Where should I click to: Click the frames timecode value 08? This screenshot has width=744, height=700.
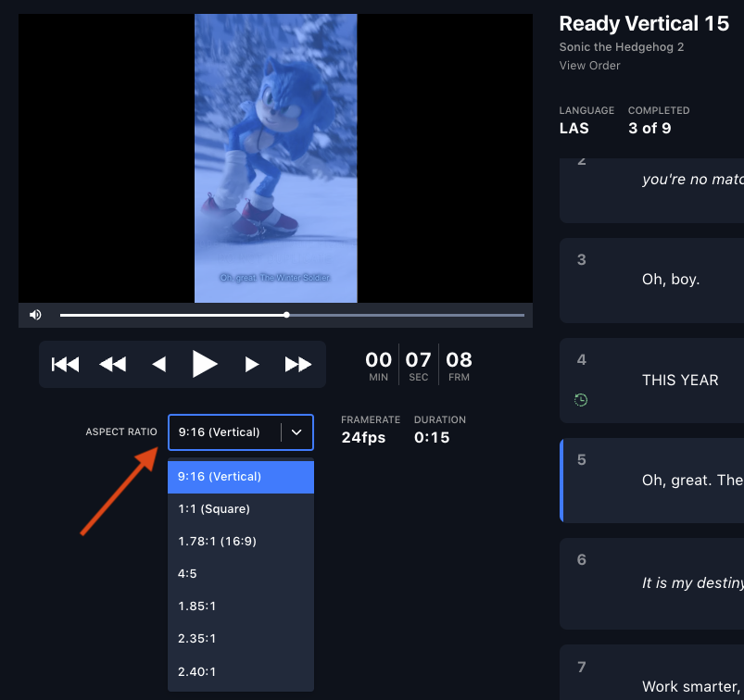pyautogui.click(x=459, y=360)
